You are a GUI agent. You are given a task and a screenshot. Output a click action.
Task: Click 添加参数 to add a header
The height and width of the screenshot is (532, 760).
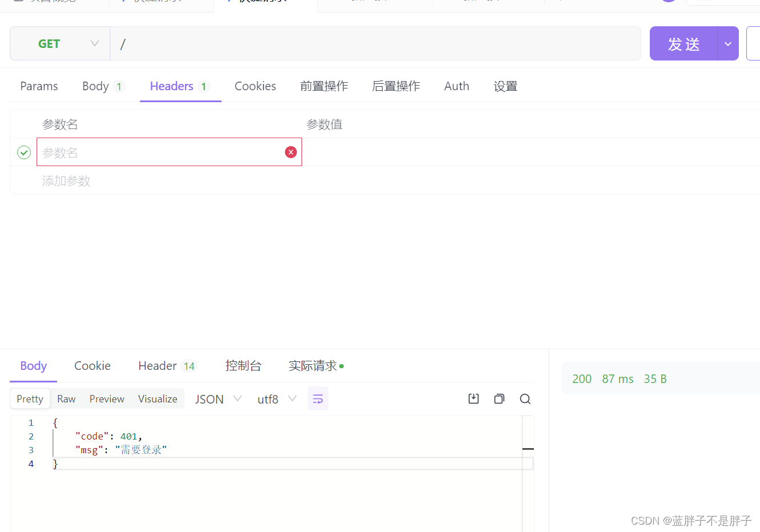coord(66,181)
